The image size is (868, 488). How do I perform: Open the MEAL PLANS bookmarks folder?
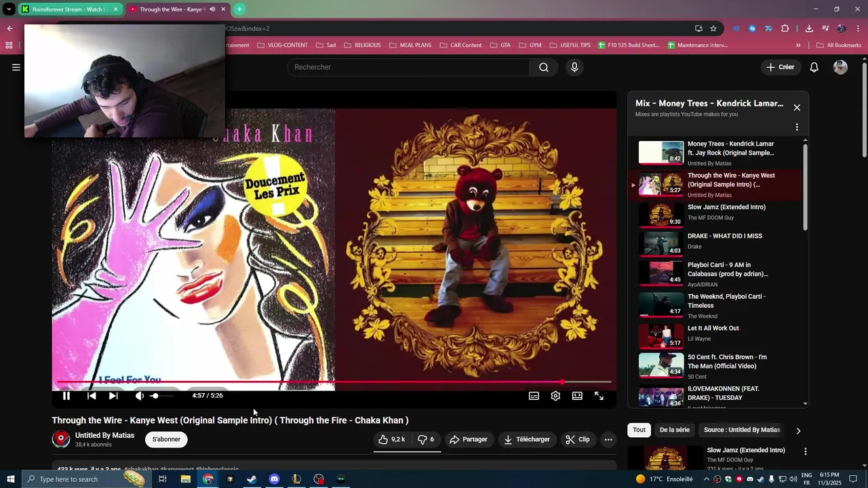pos(410,45)
